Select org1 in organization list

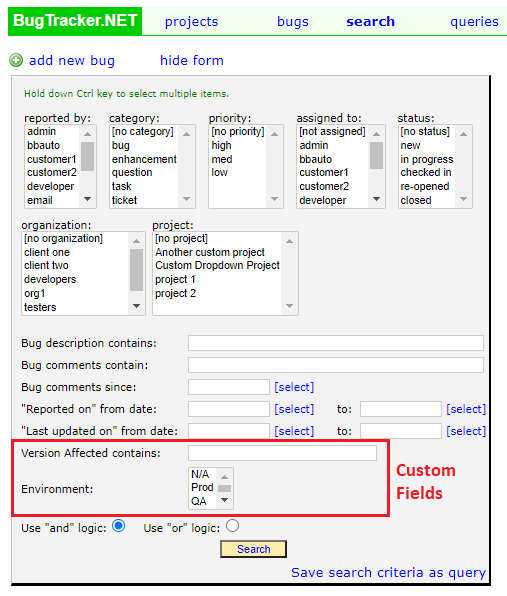(x=35, y=294)
